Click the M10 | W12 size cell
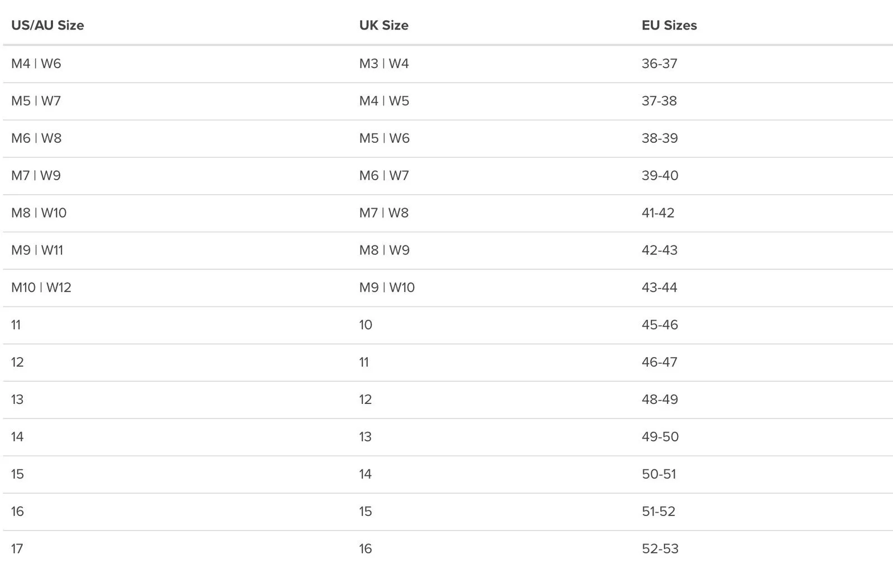The width and height of the screenshot is (893, 588). coord(41,288)
